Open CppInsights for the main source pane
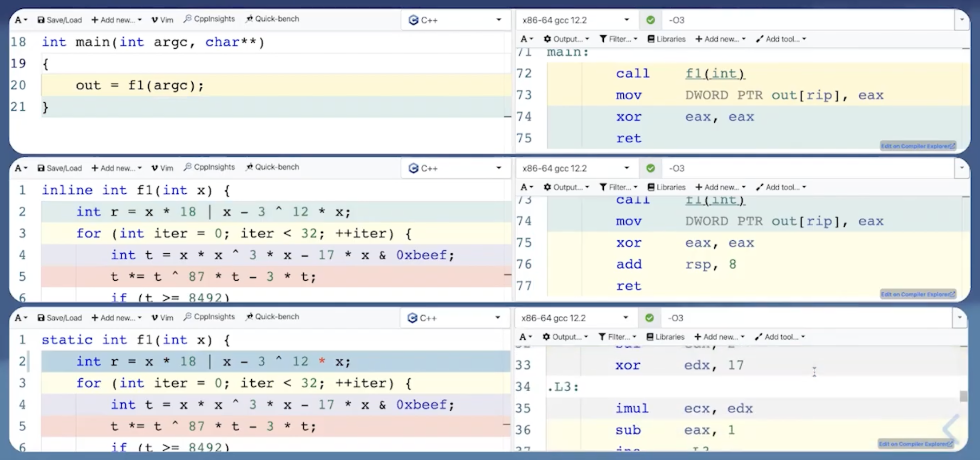 pyautogui.click(x=209, y=19)
